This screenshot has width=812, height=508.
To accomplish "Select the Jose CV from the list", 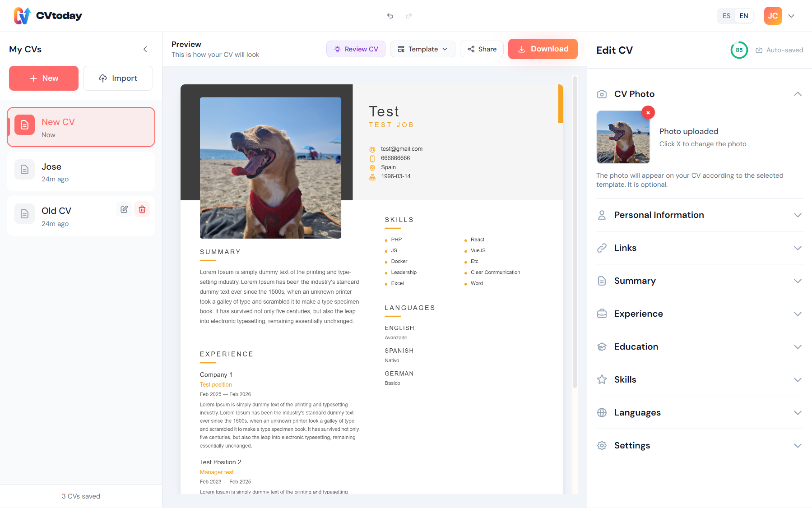I will pyautogui.click(x=81, y=171).
